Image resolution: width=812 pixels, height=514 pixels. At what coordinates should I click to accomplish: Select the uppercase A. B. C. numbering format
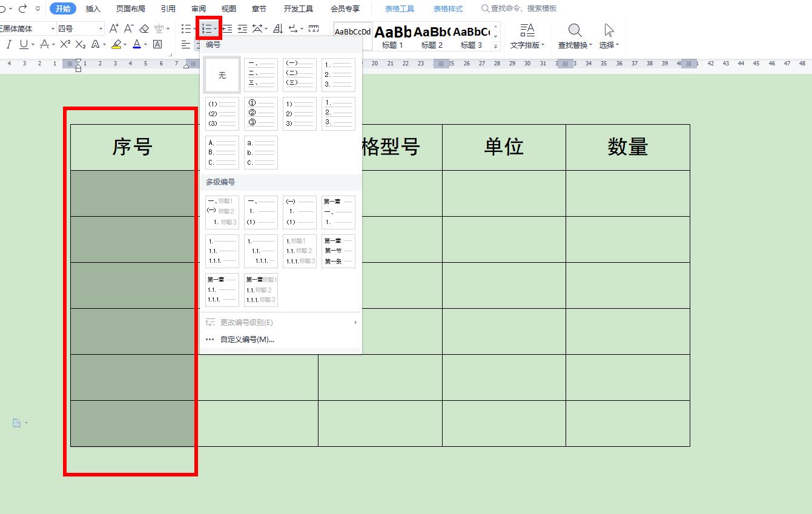pos(222,153)
